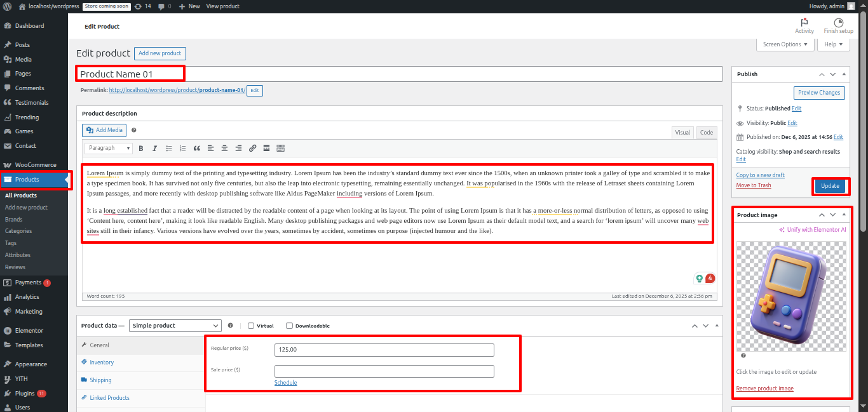Image resolution: width=868 pixels, height=412 pixels.
Task: Apply italic formatting in description editor
Action: (x=154, y=149)
